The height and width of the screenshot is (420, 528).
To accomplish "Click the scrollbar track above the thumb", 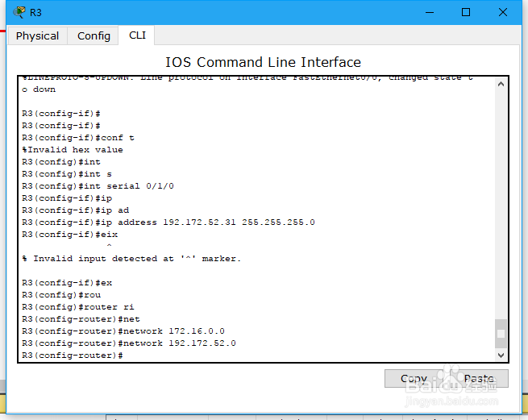I will (501, 202).
